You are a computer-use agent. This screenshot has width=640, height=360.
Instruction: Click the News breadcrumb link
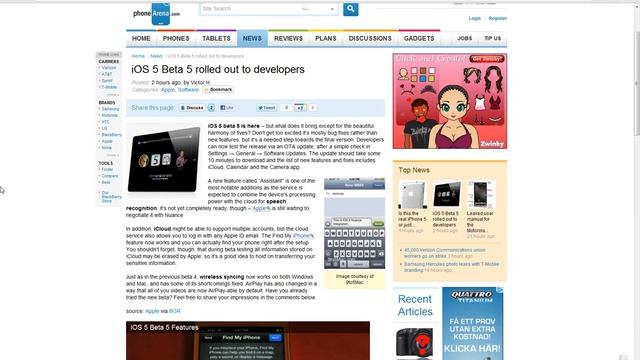tap(156, 56)
